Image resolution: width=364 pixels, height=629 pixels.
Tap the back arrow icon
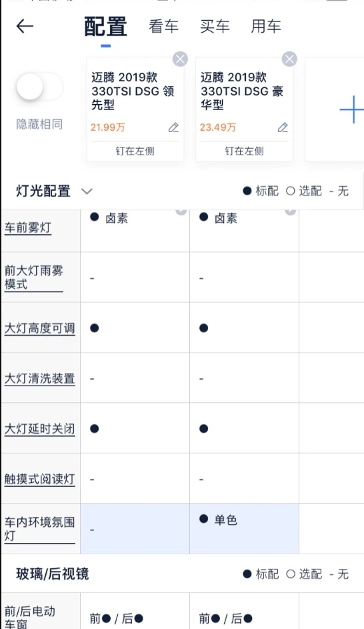tap(25, 27)
